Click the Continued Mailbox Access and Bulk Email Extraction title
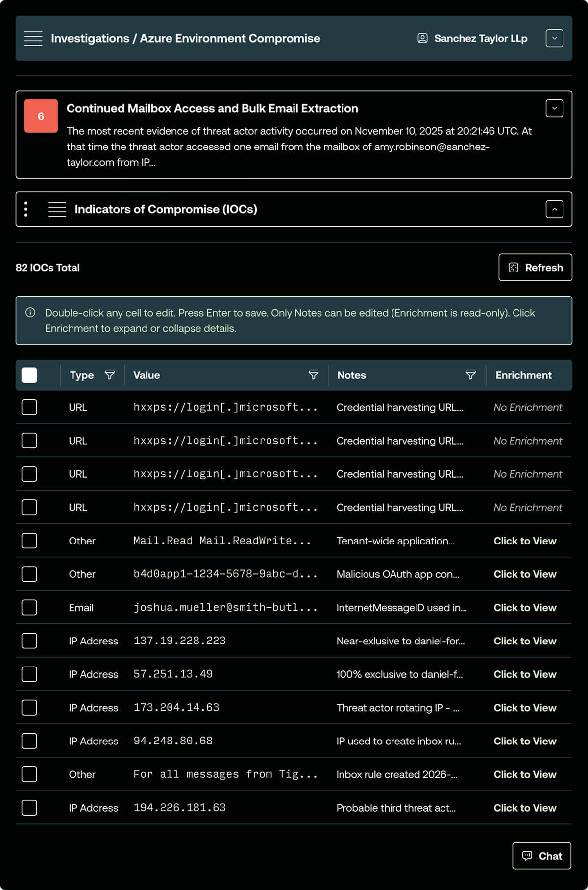Screen dimensions: 588x890 tap(212, 108)
